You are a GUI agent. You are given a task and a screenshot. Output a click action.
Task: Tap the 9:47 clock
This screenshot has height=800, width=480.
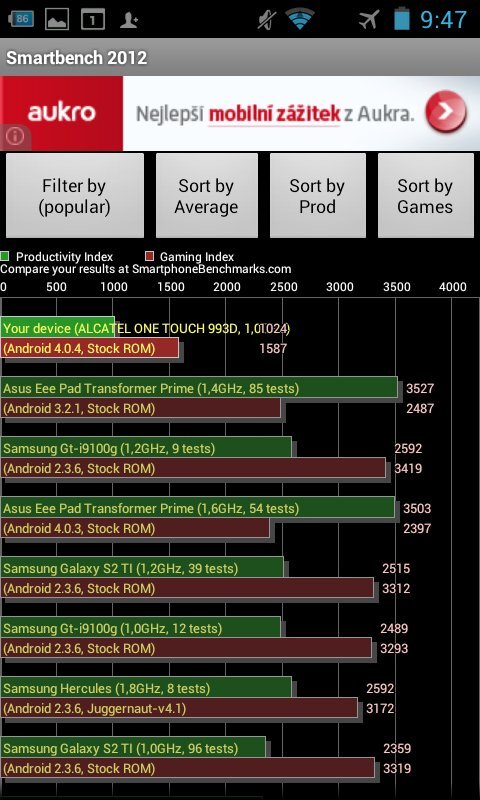point(443,19)
